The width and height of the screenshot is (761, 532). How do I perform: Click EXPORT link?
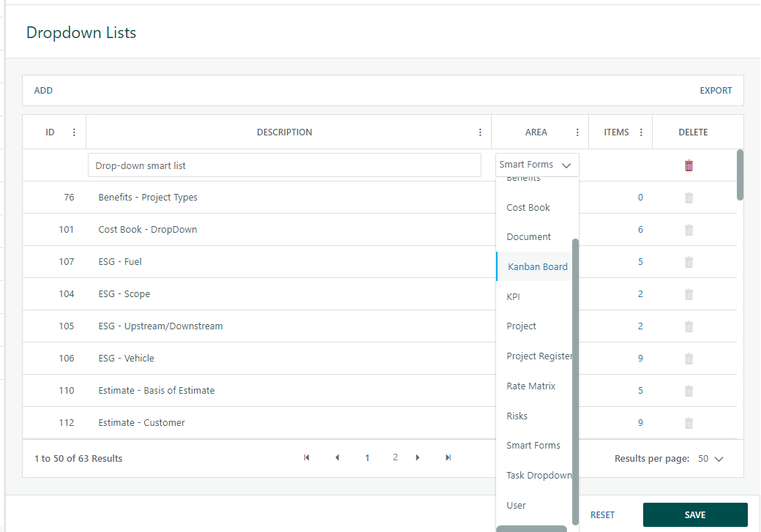pyautogui.click(x=716, y=90)
